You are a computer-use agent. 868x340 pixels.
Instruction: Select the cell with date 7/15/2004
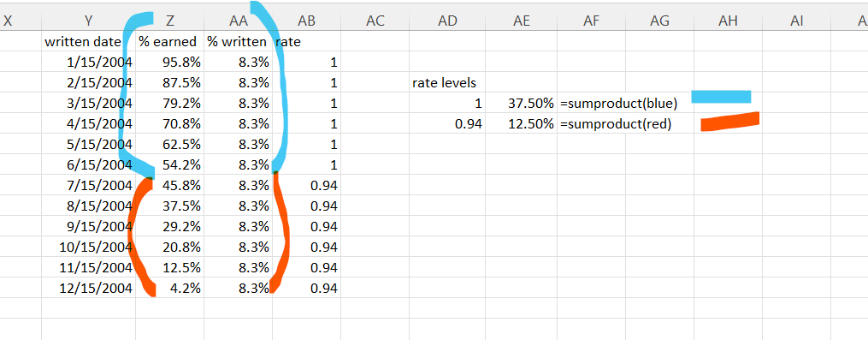pos(89,185)
